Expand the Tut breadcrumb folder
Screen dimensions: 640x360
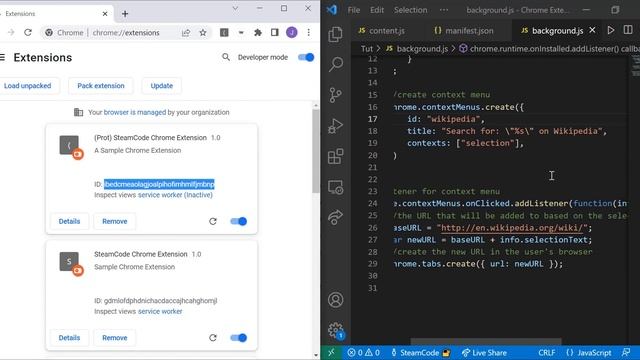(367, 49)
